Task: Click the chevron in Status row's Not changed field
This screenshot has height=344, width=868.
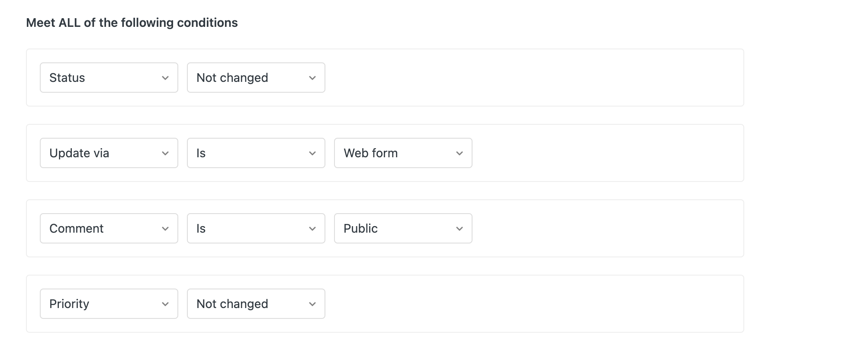Action: pos(312,78)
